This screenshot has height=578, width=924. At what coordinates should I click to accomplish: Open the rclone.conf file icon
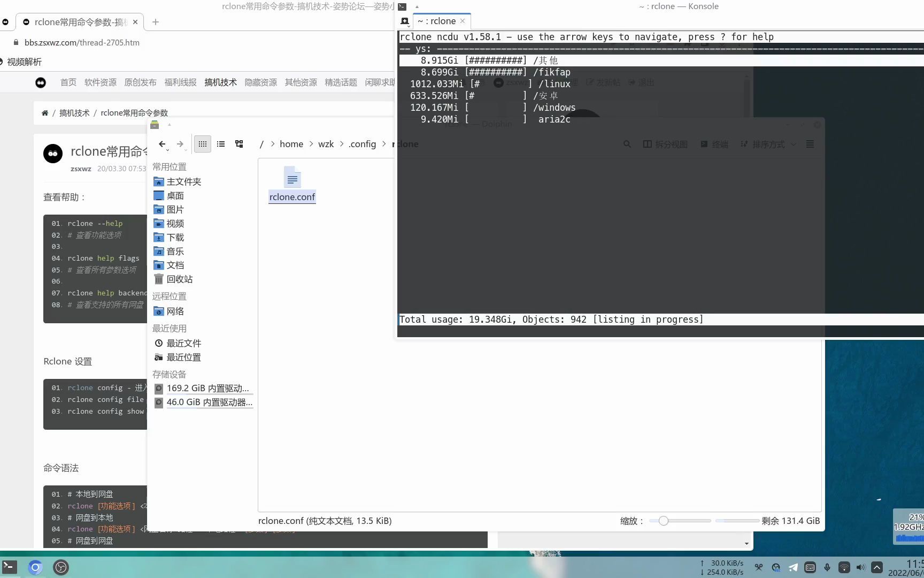tap(292, 185)
